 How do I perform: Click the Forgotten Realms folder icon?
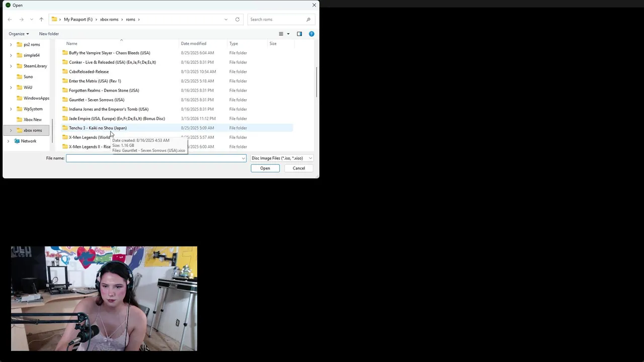click(65, 90)
